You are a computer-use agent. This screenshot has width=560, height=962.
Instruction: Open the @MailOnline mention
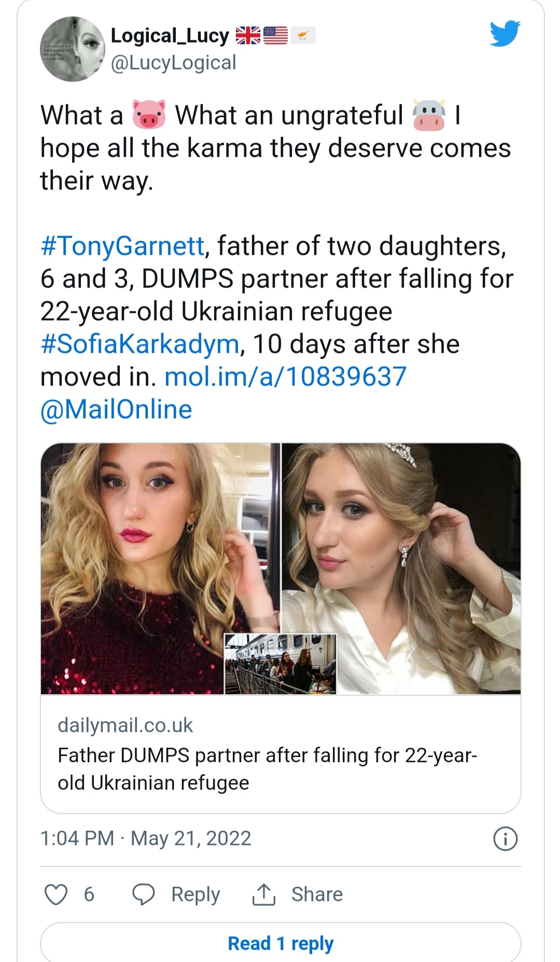[116, 409]
